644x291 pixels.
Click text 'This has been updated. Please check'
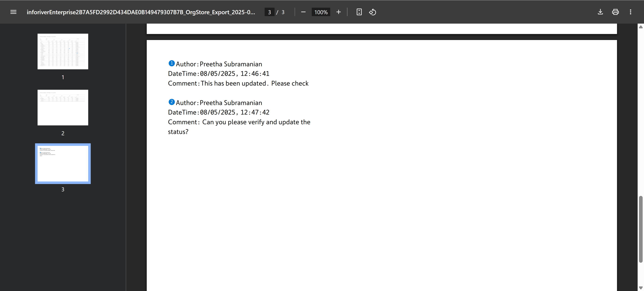point(255,83)
